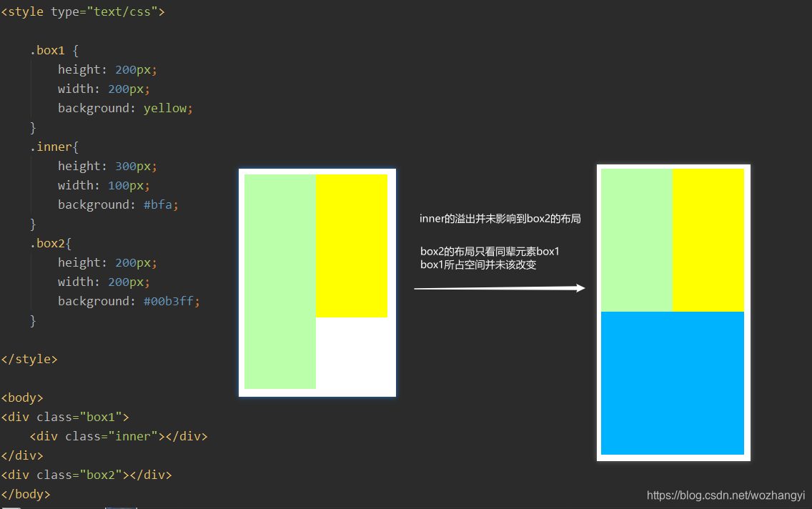
Task: Click the note "inner的溢出并未影响到box2的布局"
Action: tap(500, 219)
